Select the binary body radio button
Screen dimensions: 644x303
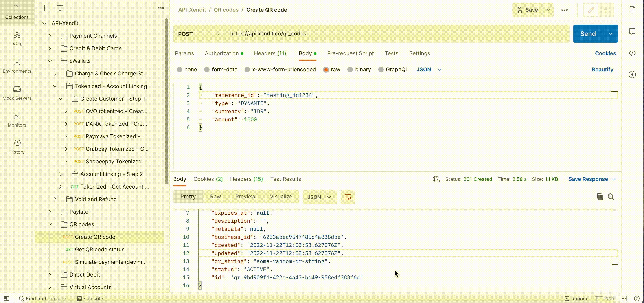[x=350, y=70]
